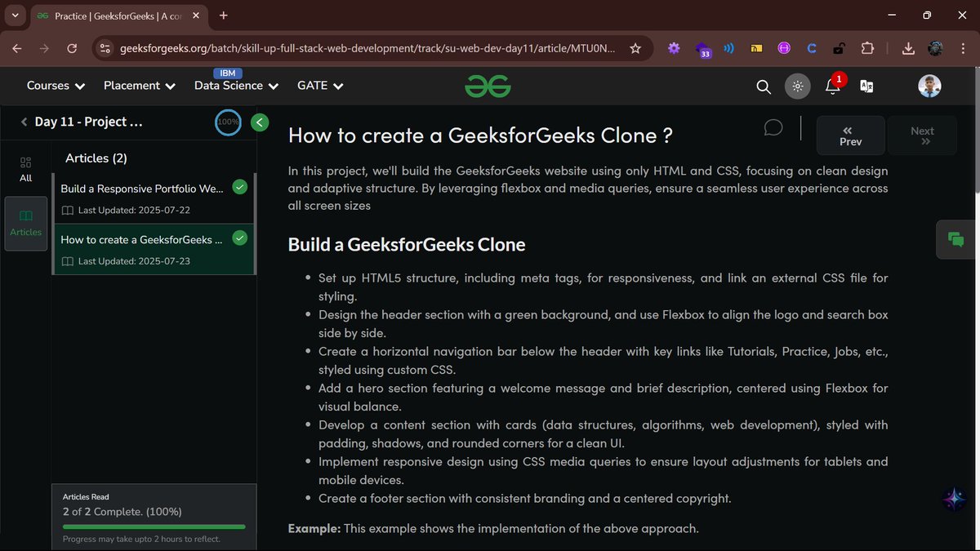Click site information icon in address bar

point(105,49)
